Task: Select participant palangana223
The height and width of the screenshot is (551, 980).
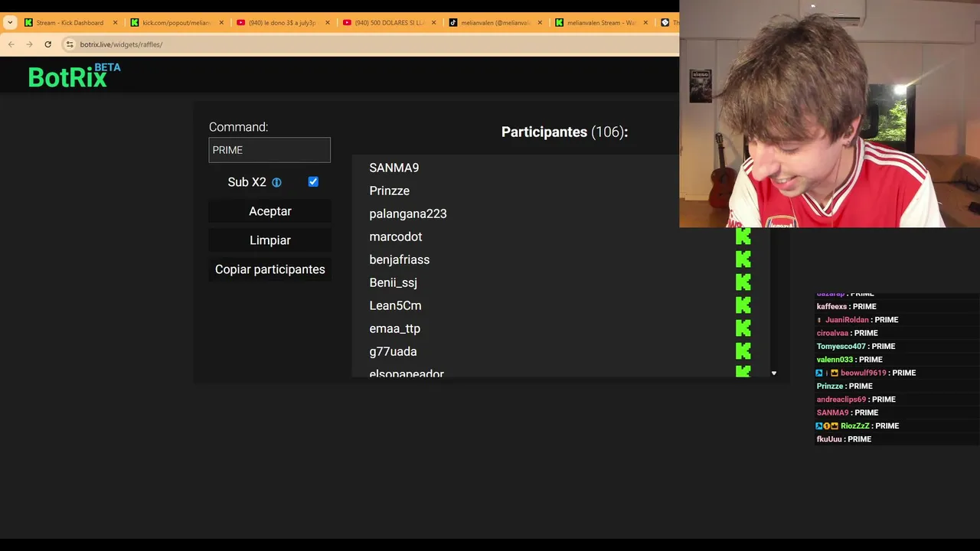Action: [408, 214]
